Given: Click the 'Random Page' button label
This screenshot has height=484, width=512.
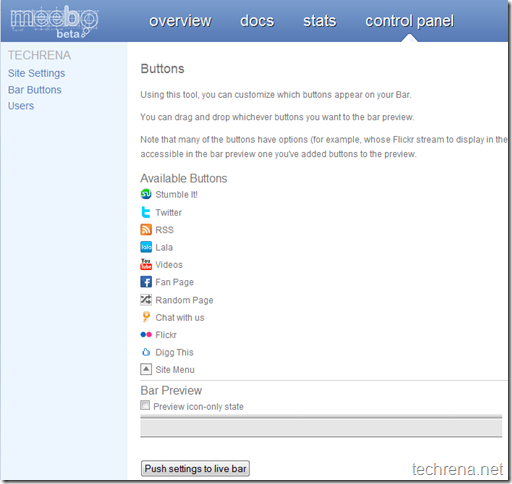Looking at the screenshot, I should coord(184,300).
